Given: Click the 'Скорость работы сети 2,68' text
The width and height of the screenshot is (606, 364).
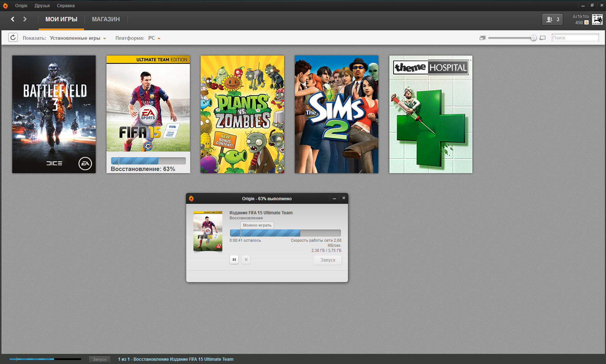Looking at the screenshot, I should [316, 240].
